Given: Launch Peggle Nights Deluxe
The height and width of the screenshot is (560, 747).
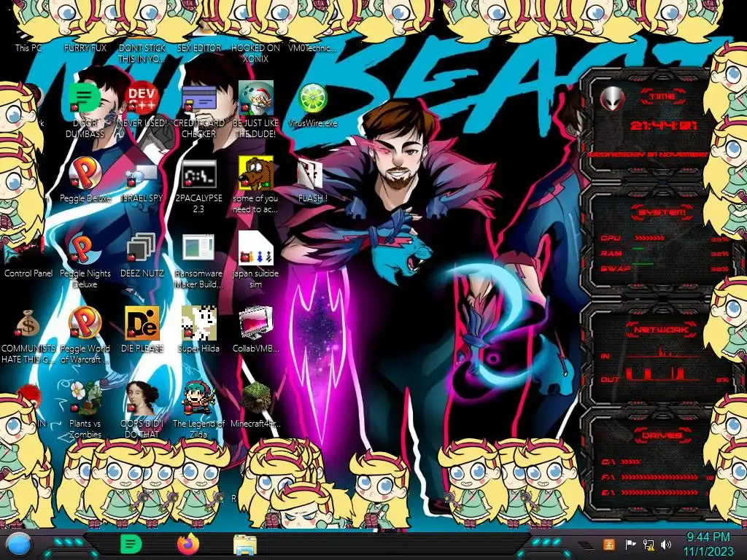Looking at the screenshot, I should pyautogui.click(x=85, y=248).
